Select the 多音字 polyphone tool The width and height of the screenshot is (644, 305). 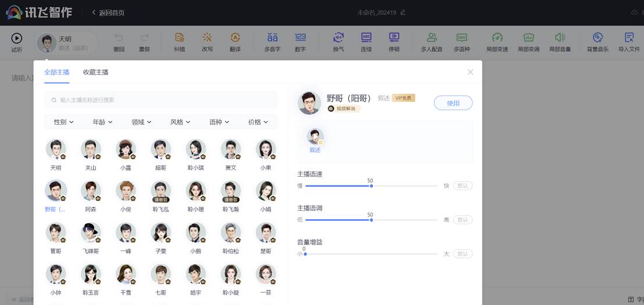point(272,38)
